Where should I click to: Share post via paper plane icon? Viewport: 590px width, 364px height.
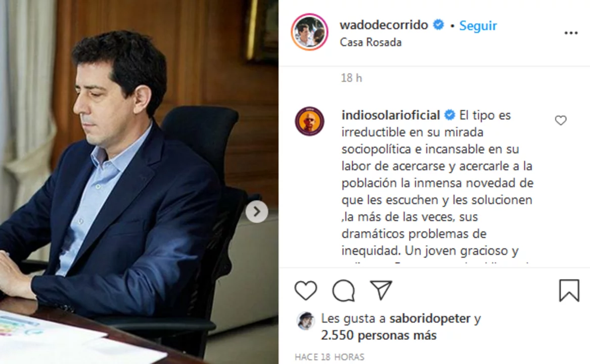381,290
